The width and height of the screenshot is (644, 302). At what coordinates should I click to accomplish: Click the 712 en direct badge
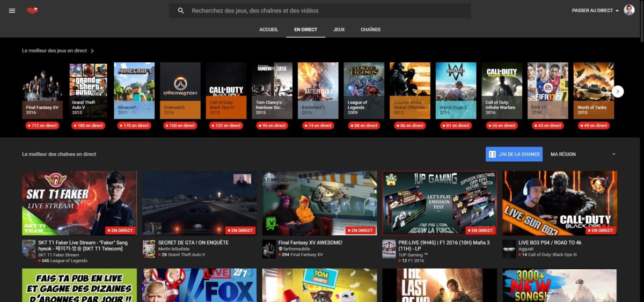pyautogui.click(x=42, y=126)
